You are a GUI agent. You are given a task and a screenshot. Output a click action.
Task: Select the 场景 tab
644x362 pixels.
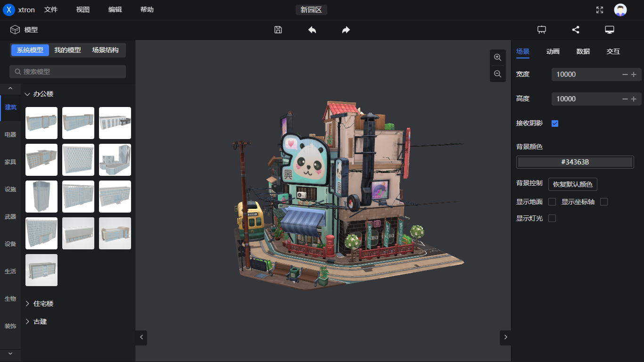pyautogui.click(x=523, y=51)
